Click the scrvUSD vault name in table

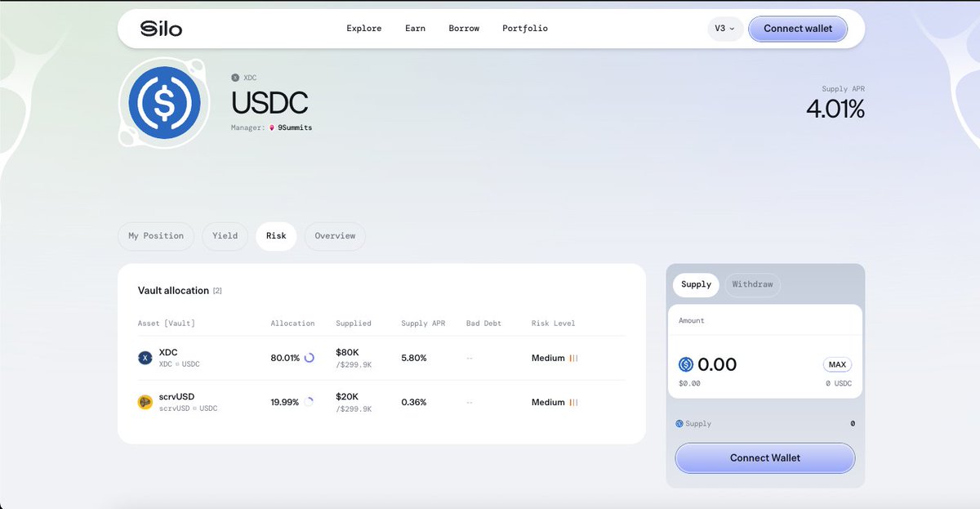(x=177, y=396)
